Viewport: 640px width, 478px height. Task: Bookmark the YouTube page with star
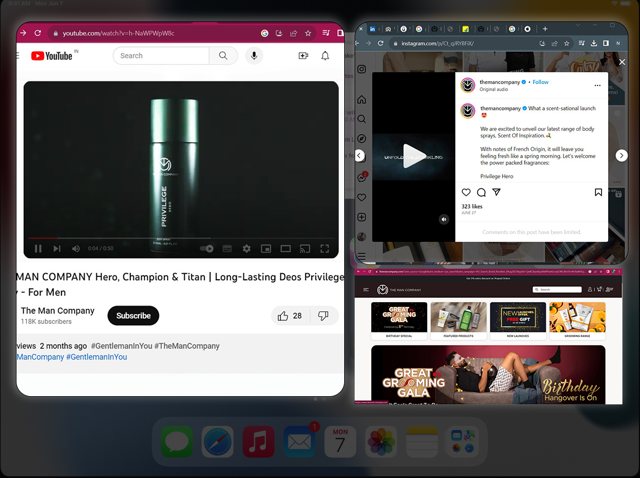(308, 33)
